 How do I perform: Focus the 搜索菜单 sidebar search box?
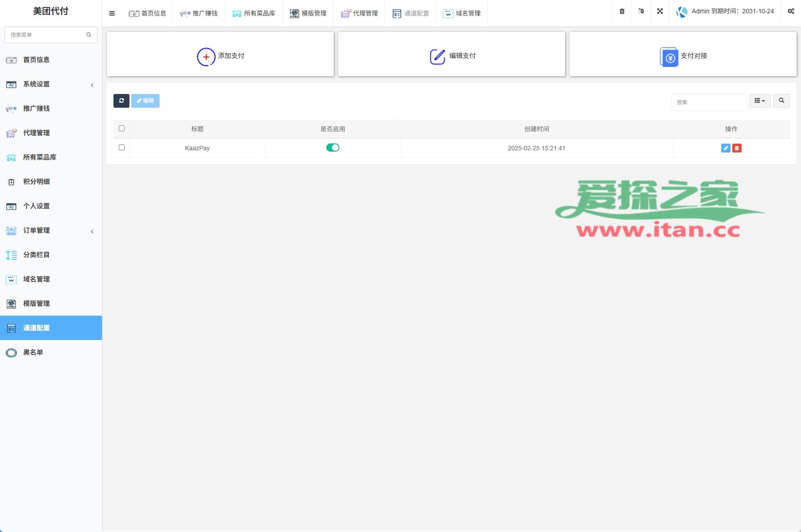pos(47,35)
